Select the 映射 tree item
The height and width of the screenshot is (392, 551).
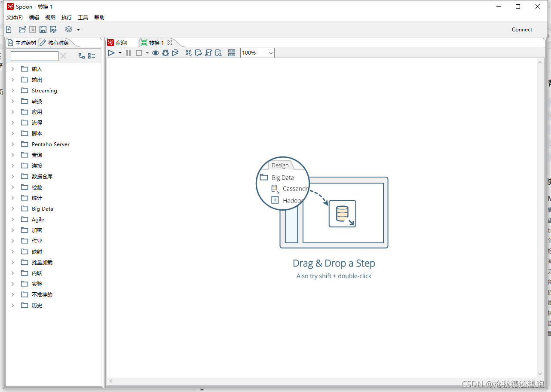pyautogui.click(x=37, y=251)
